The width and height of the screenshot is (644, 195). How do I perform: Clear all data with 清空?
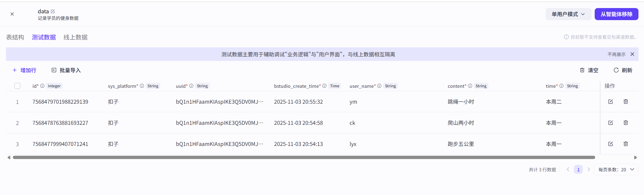click(589, 70)
